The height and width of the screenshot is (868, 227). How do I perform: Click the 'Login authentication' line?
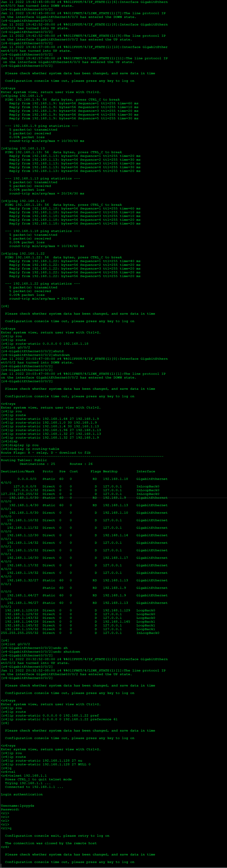coord(22,794)
